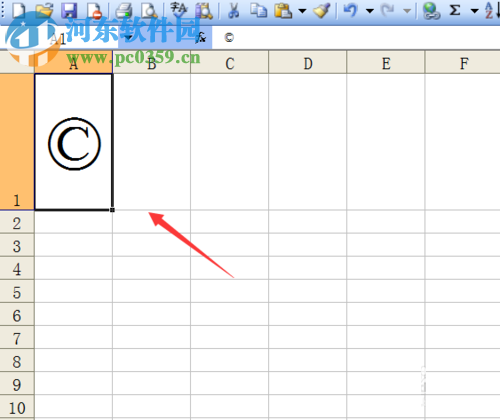Viewport: 500px width, 420px height.
Task: Open a file with the Open folder icon
Action: tap(44, 10)
